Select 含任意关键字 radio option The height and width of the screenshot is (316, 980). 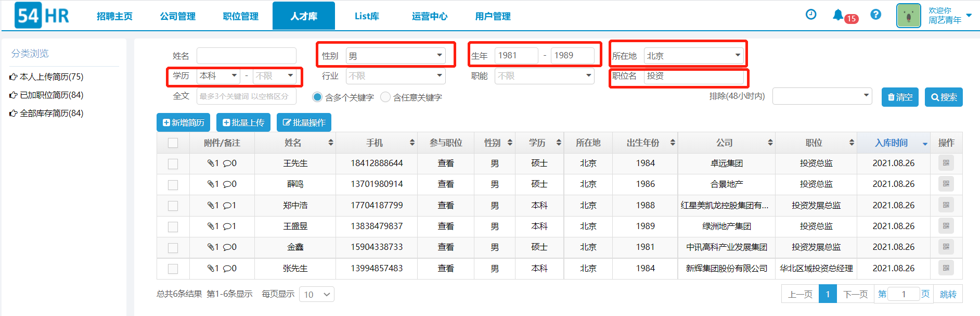click(x=385, y=97)
